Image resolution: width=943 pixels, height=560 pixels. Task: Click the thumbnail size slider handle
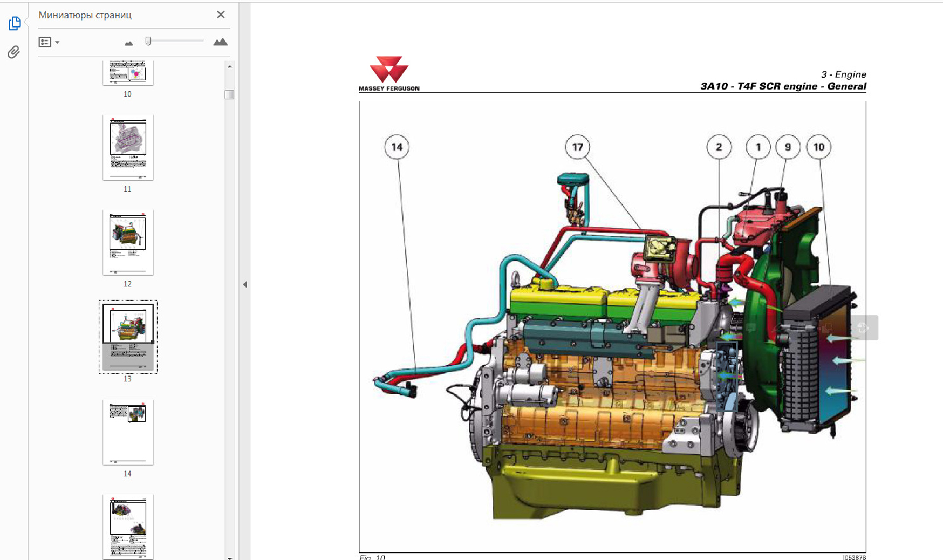pyautogui.click(x=148, y=41)
